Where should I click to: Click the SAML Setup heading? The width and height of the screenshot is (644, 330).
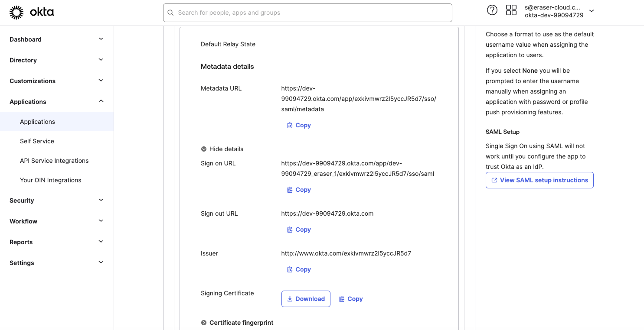click(x=503, y=132)
